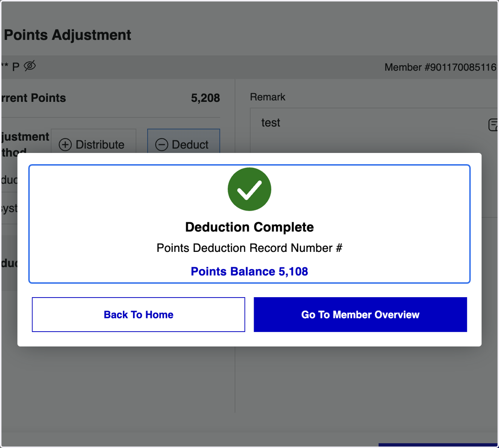Click the remark template icon
Viewport: 499px width, 448px height.
point(493,124)
